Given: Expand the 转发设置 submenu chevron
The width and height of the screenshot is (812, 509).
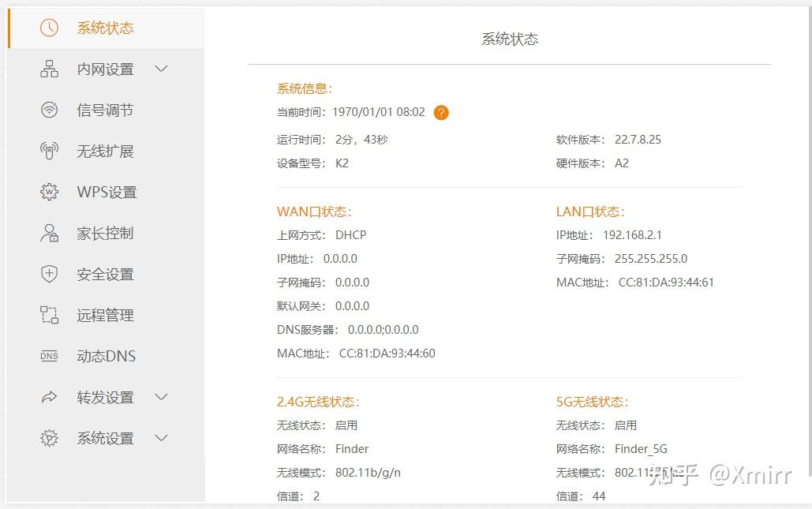Looking at the screenshot, I should 161,397.
